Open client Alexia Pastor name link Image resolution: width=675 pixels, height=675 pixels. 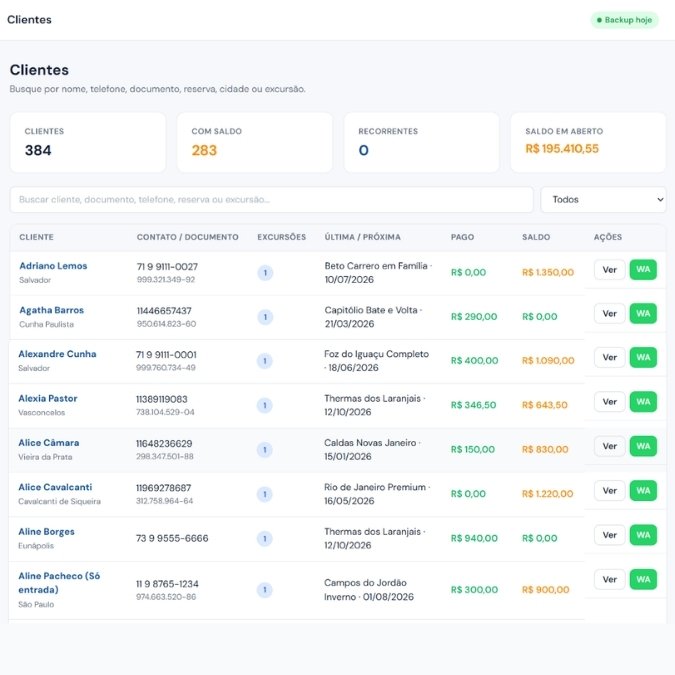48,398
